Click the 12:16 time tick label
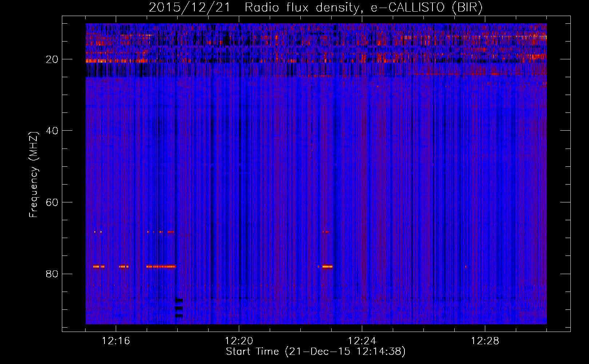 (116, 341)
